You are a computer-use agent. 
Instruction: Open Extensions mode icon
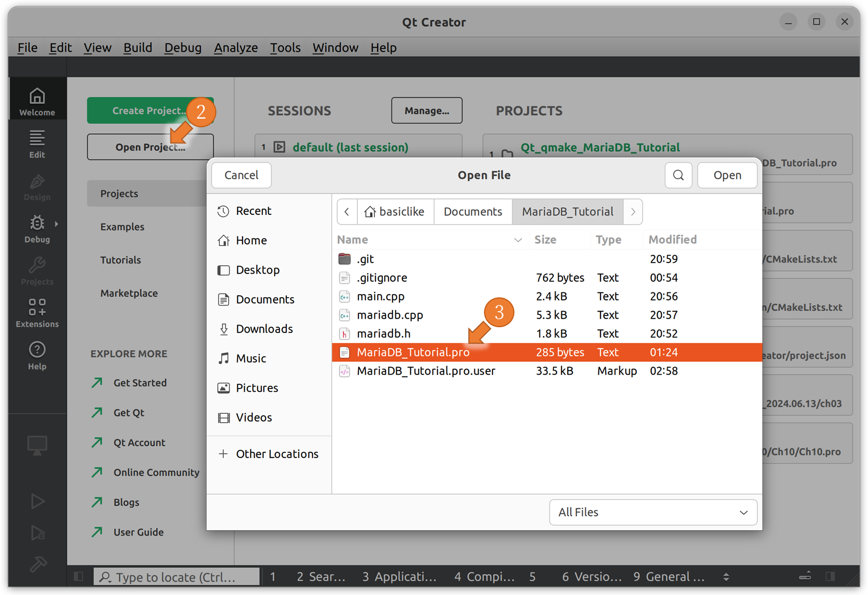pos(37,313)
